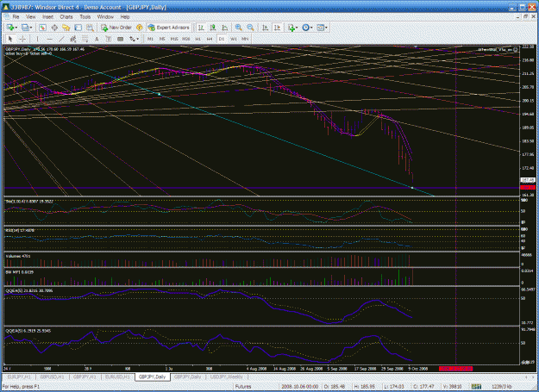This screenshot has height=392, width=539.
Task: Launch the MetaEditor
Action: [x=140, y=28]
